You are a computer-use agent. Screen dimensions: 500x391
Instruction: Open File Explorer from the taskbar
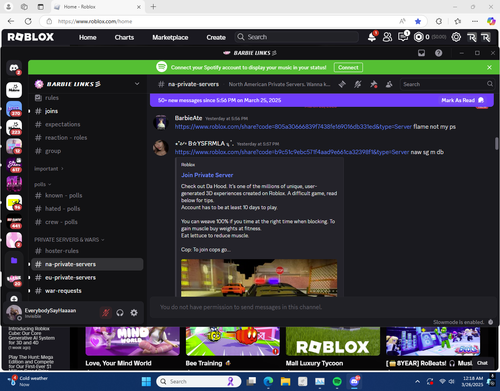285,381
